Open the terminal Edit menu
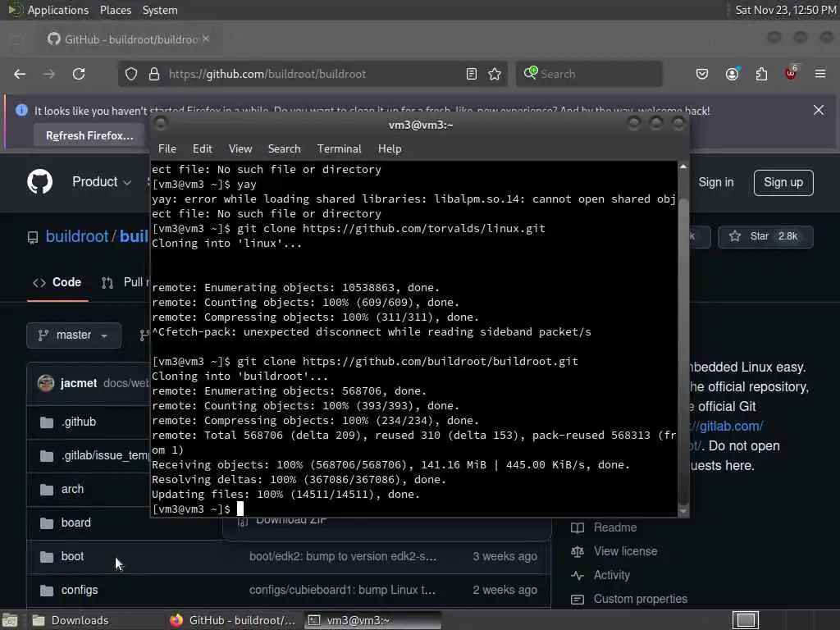 (203, 149)
